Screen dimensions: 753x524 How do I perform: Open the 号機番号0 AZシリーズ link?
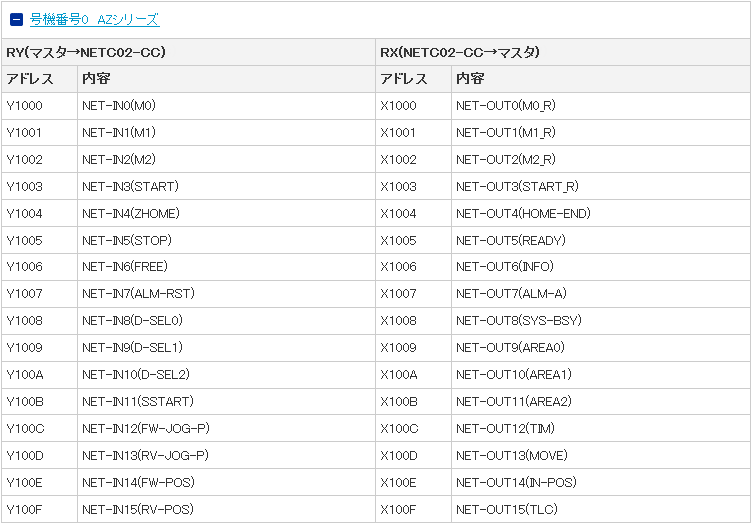click(94, 20)
